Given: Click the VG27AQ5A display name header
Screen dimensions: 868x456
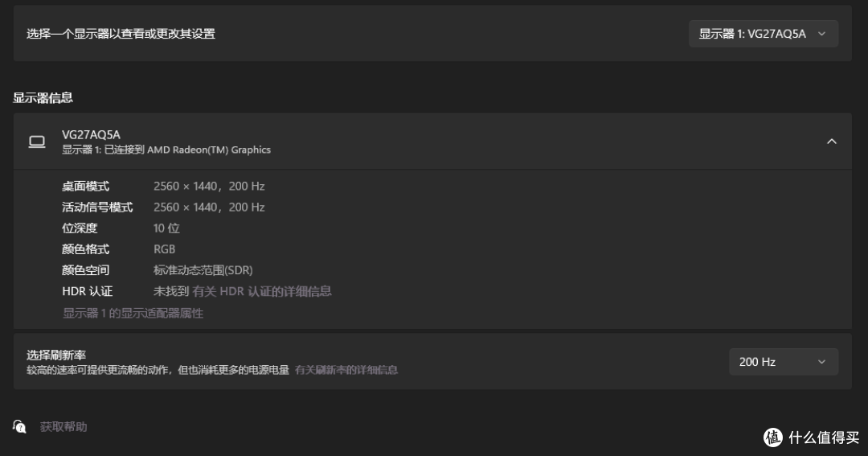Looking at the screenshot, I should (x=92, y=134).
